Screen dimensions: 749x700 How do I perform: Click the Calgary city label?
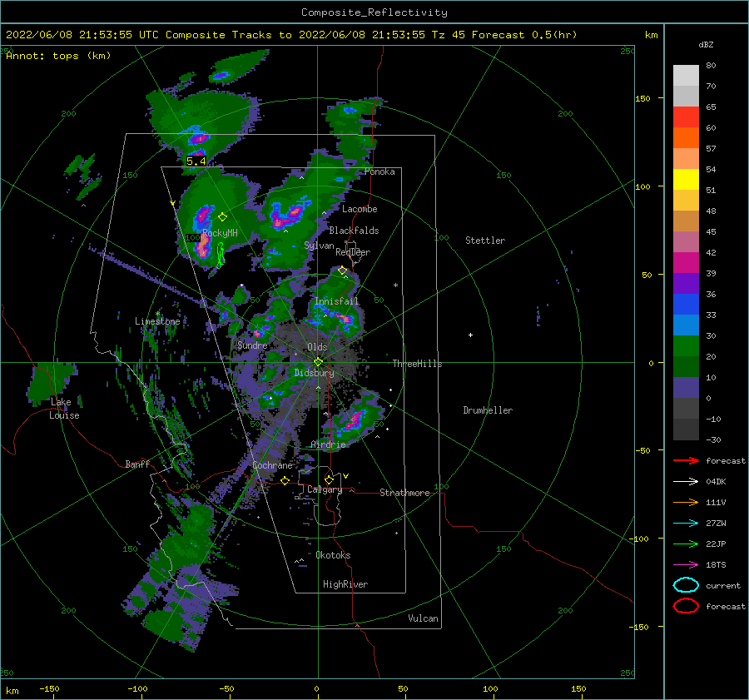click(325, 489)
